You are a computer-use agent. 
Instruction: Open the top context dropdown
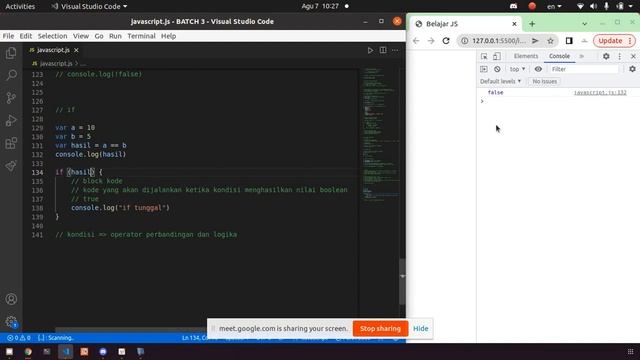point(517,69)
